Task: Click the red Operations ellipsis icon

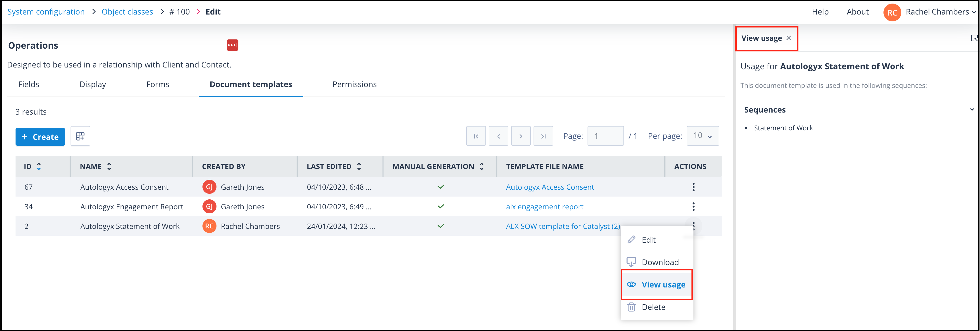Action: click(233, 45)
